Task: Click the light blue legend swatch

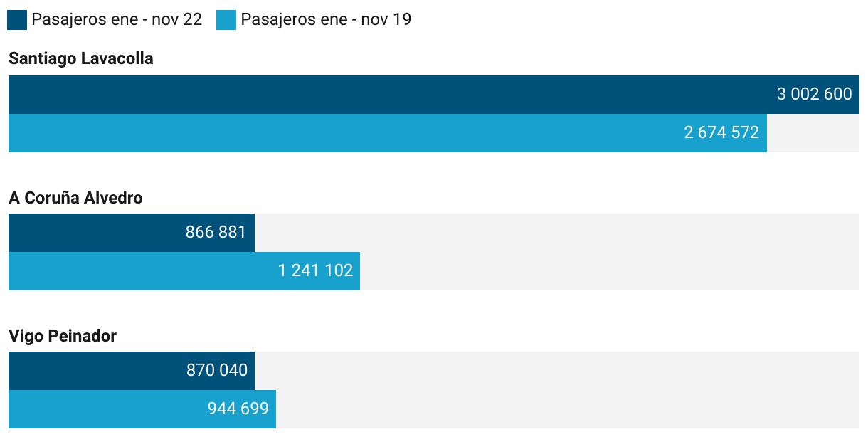Action: [x=226, y=20]
